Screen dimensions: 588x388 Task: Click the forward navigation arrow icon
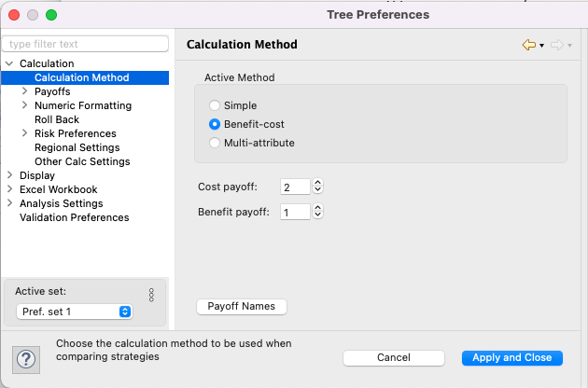pos(556,45)
